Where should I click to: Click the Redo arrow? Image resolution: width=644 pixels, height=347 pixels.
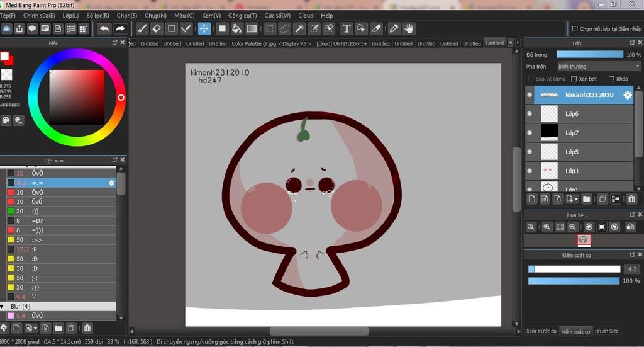tap(120, 29)
